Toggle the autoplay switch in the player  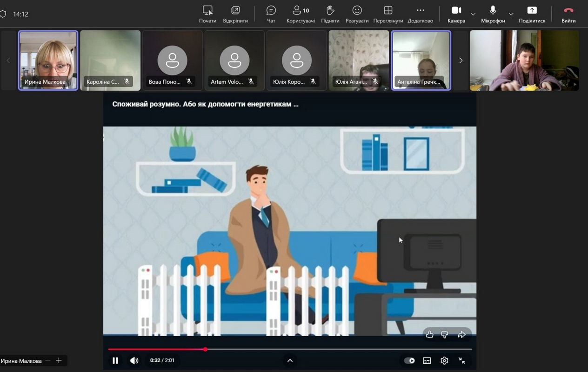[409, 360]
